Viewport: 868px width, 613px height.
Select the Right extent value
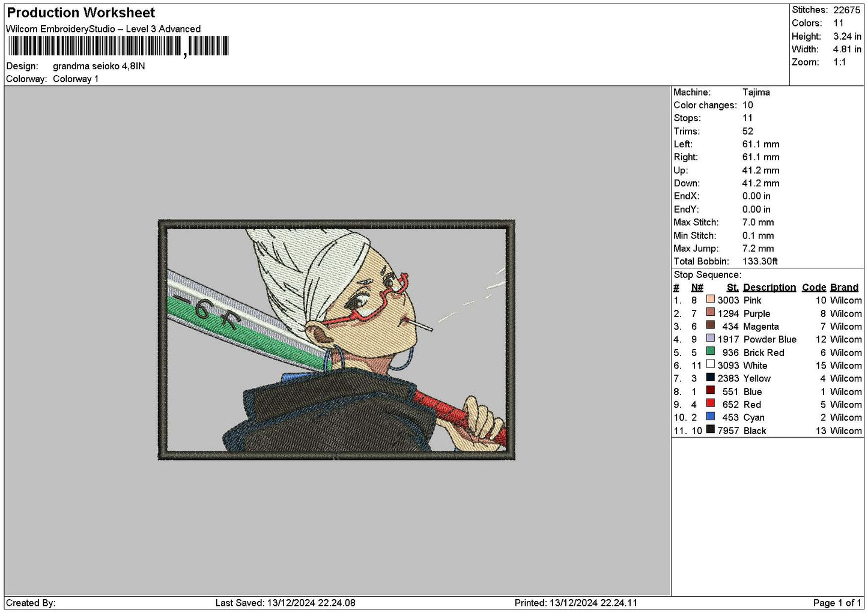(761, 157)
